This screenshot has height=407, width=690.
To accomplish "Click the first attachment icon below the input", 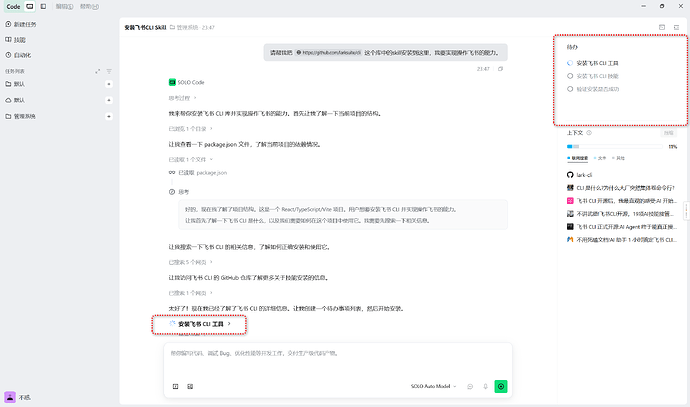I will click(x=176, y=386).
